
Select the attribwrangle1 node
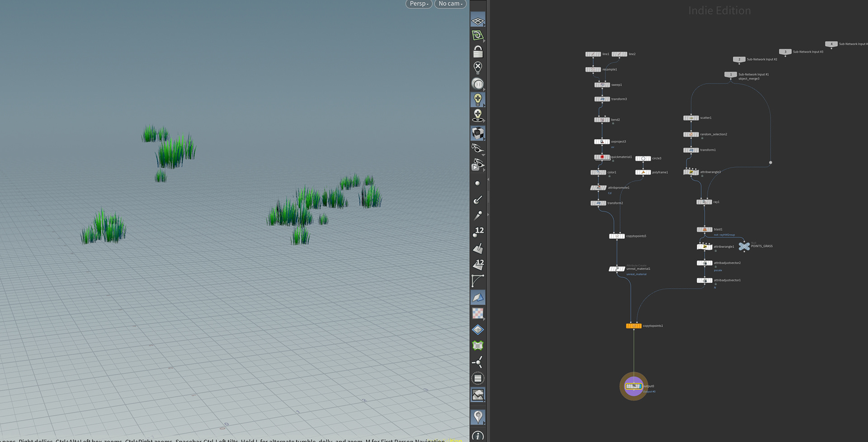[704, 247]
